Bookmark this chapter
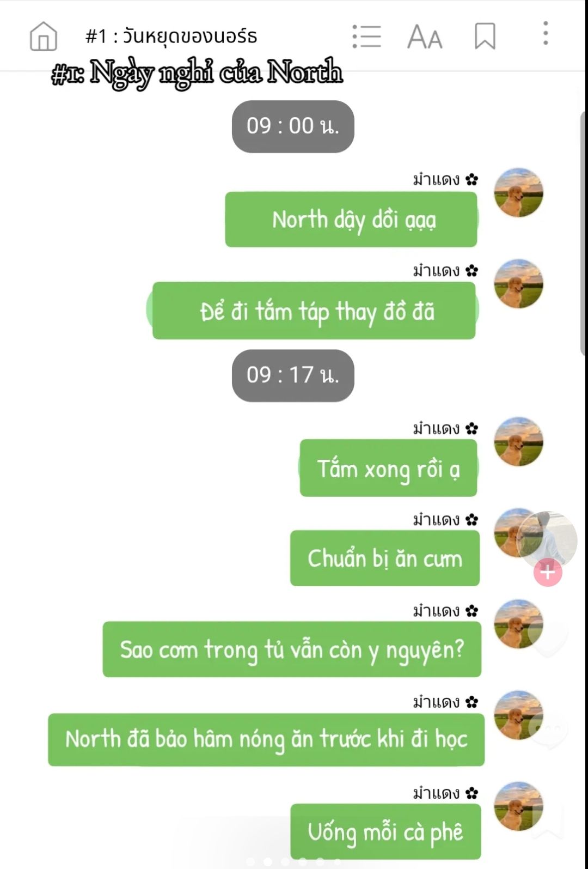The height and width of the screenshot is (869, 588). [485, 37]
